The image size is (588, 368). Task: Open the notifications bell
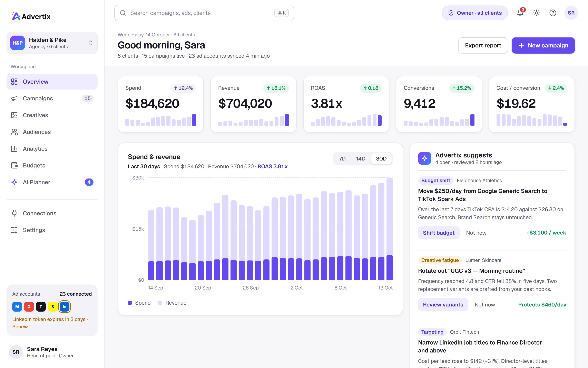point(520,13)
